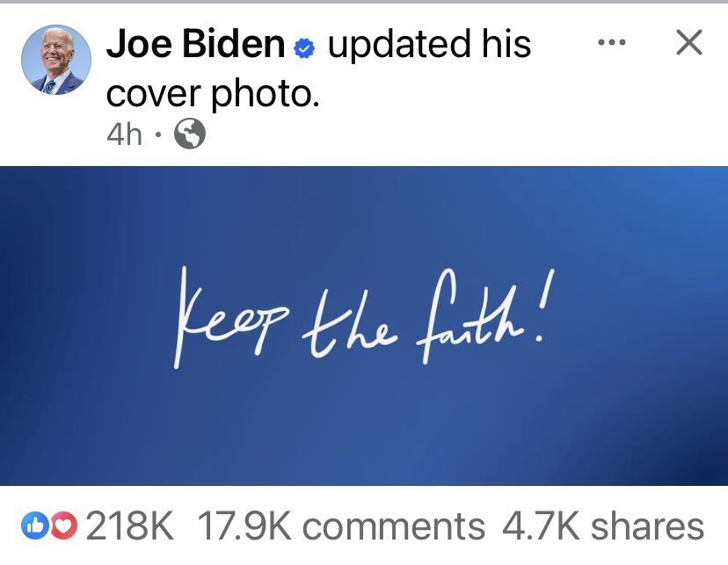
Task: Click the 'updated his' post header text
Action: click(x=429, y=44)
